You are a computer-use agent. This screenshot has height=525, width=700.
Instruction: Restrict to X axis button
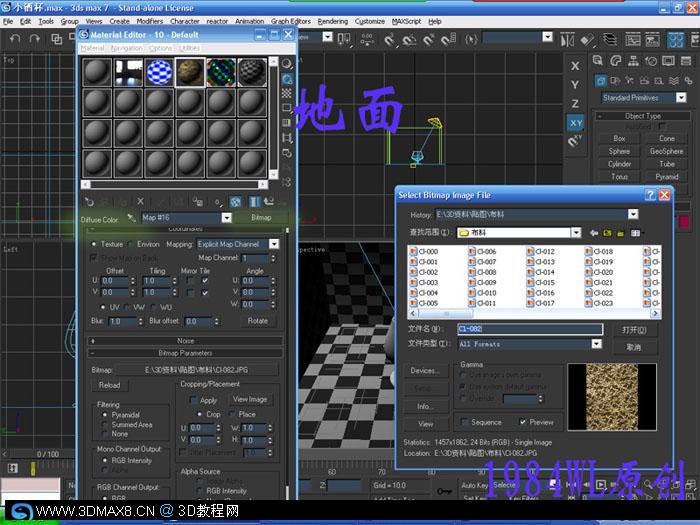coord(575,66)
